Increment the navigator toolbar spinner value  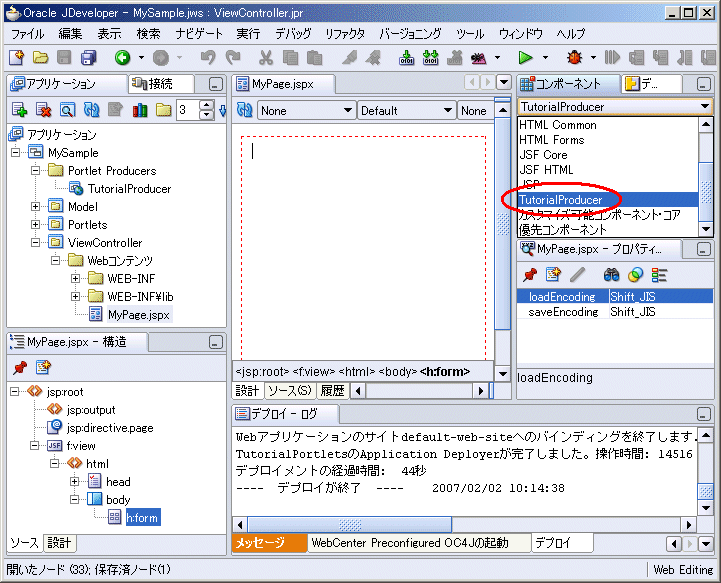click(x=207, y=105)
